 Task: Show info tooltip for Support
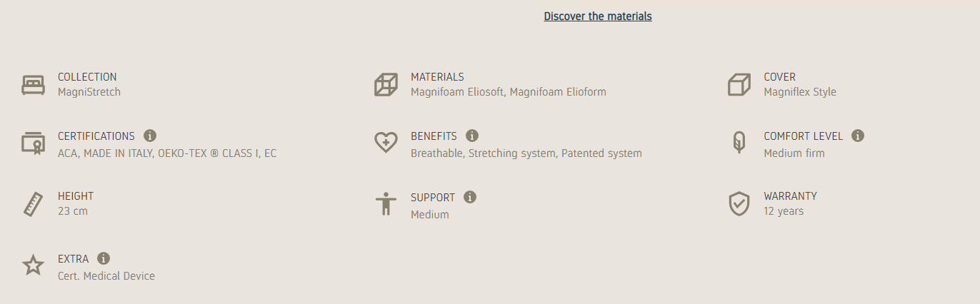470,197
